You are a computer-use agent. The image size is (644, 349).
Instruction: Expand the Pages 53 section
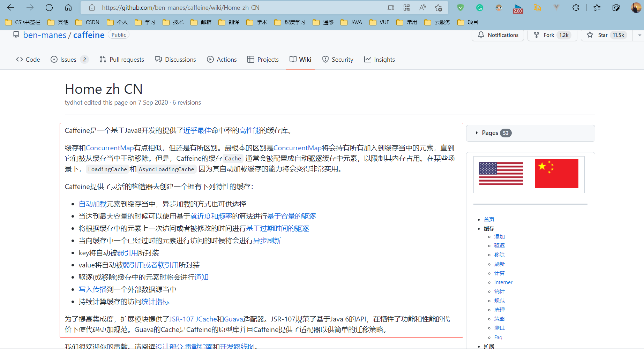click(x=530, y=133)
